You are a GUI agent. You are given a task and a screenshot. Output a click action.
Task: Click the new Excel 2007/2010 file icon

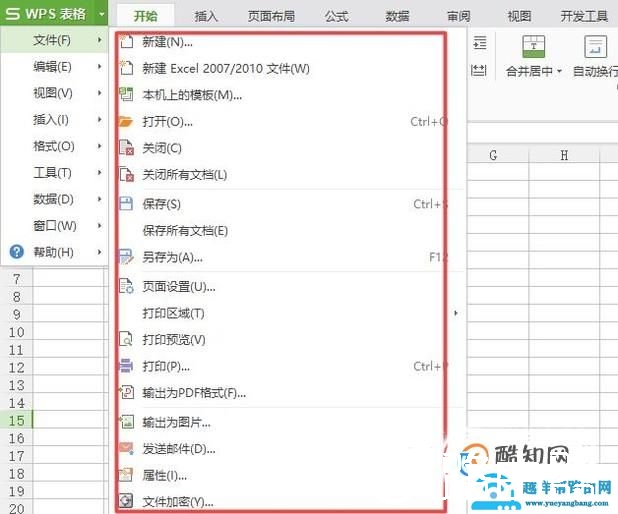pyautogui.click(x=126, y=68)
